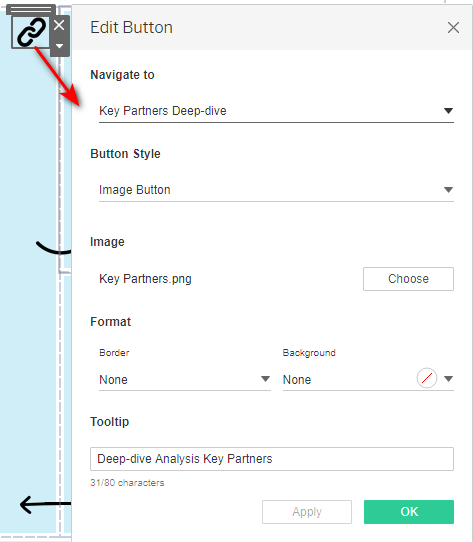This screenshot has height=542, width=473.
Task: Expand the Background color arrow
Action: coord(448,379)
